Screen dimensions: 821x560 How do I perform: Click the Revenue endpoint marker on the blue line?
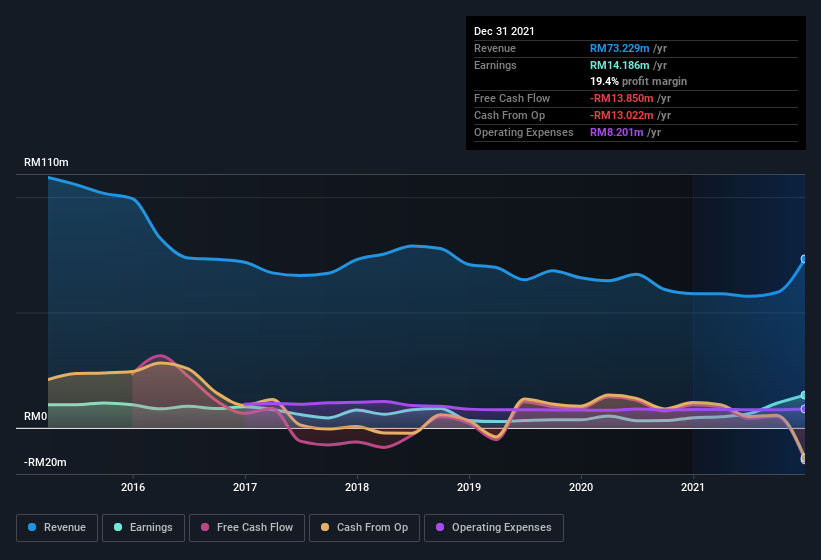(804, 259)
